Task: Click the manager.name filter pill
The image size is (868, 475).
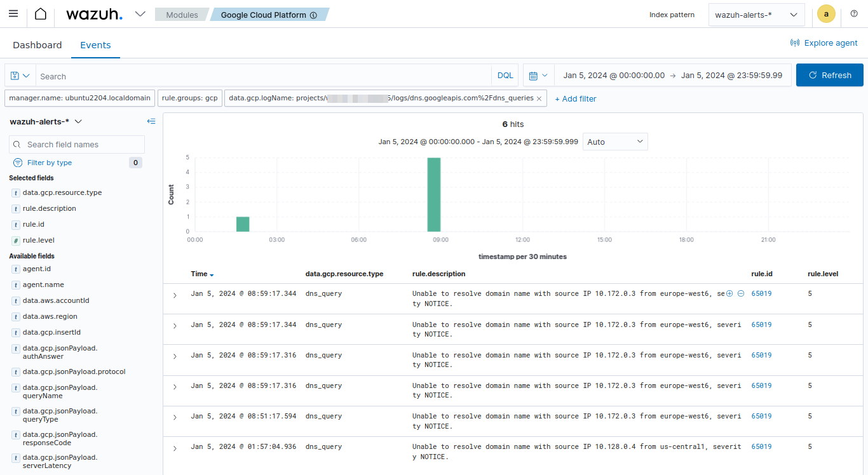Action: click(80, 98)
